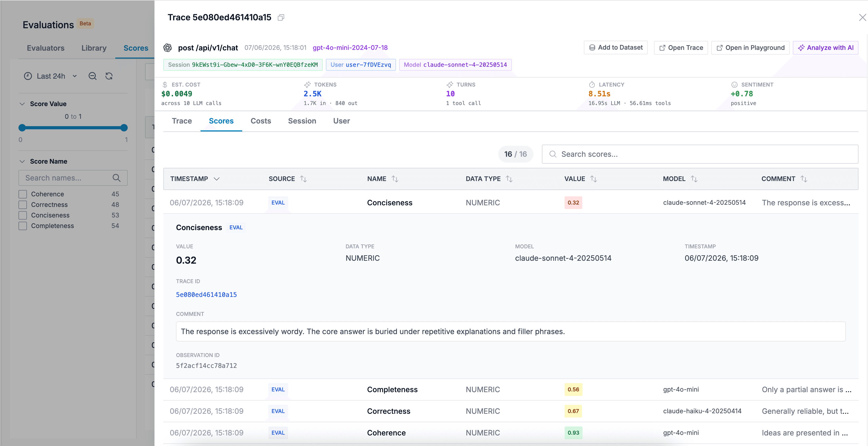This screenshot has width=868, height=446.
Task: Sort by the VALUE column arrows
Action: [593, 179]
